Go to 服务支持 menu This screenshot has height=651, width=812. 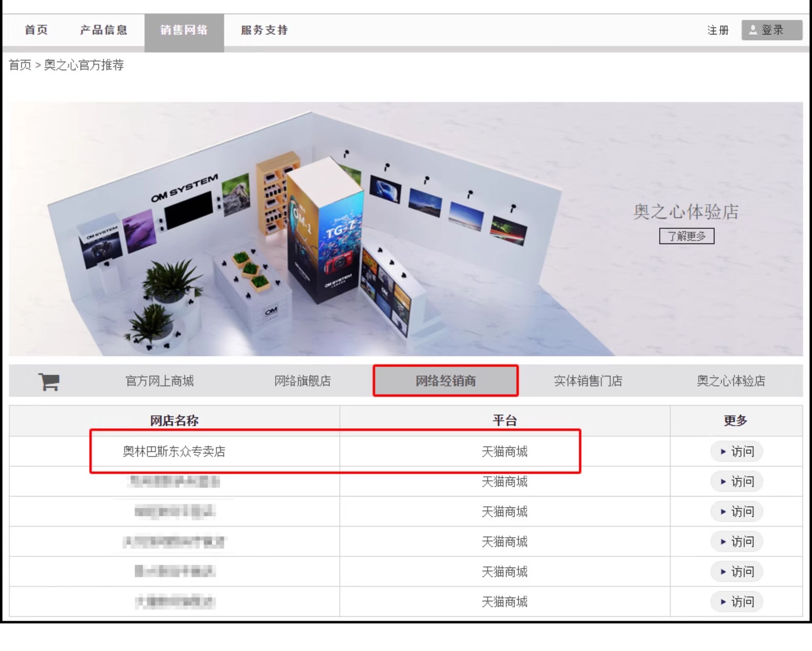[x=264, y=30]
